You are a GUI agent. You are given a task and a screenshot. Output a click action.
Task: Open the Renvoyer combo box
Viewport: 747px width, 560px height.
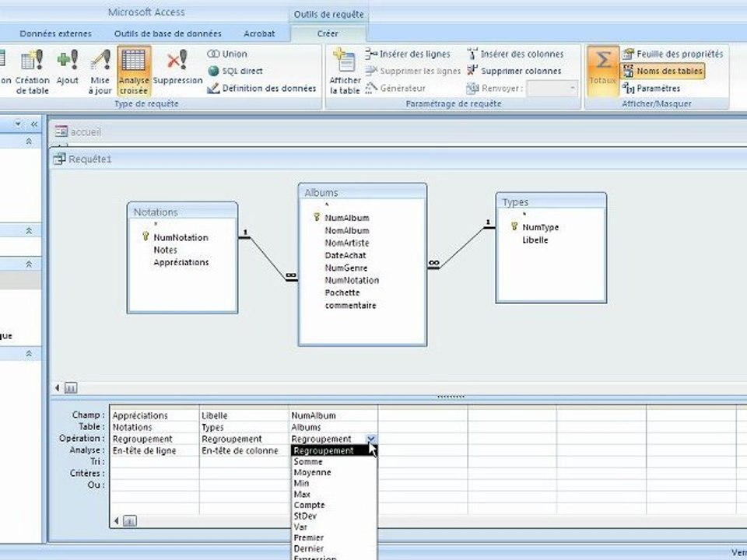tap(552, 88)
